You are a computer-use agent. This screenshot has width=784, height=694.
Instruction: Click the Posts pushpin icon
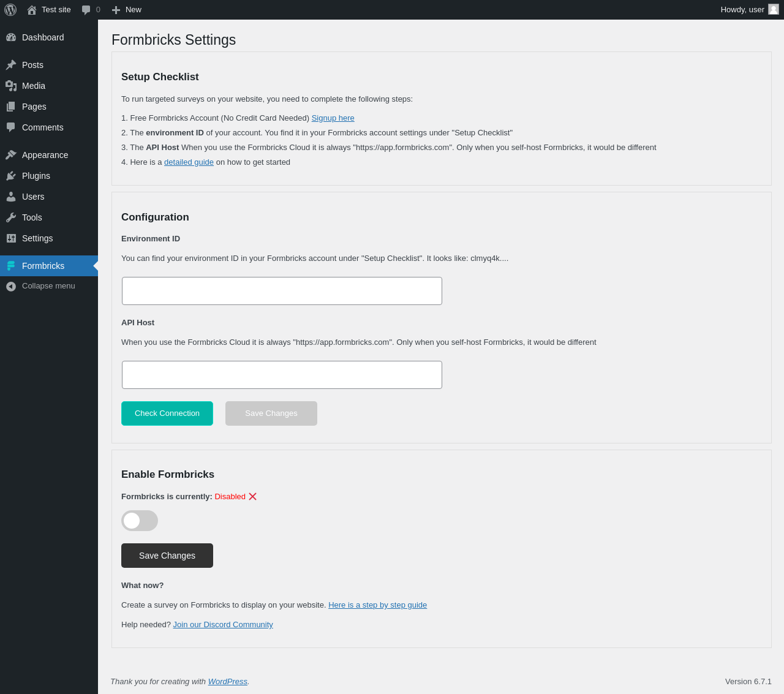11,65
